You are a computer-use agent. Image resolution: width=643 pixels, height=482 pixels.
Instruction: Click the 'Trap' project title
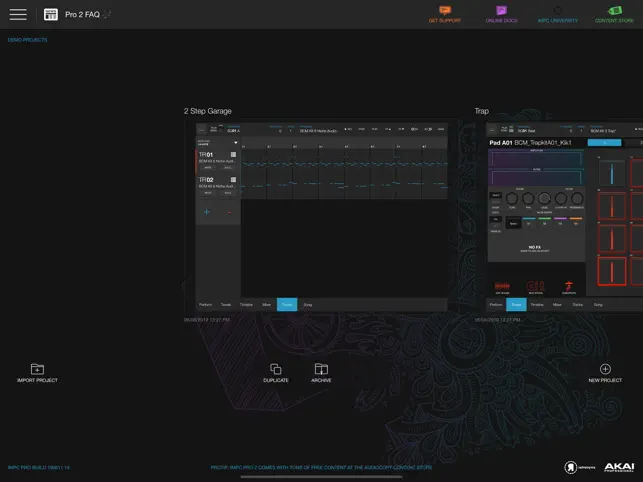point(481,111)
